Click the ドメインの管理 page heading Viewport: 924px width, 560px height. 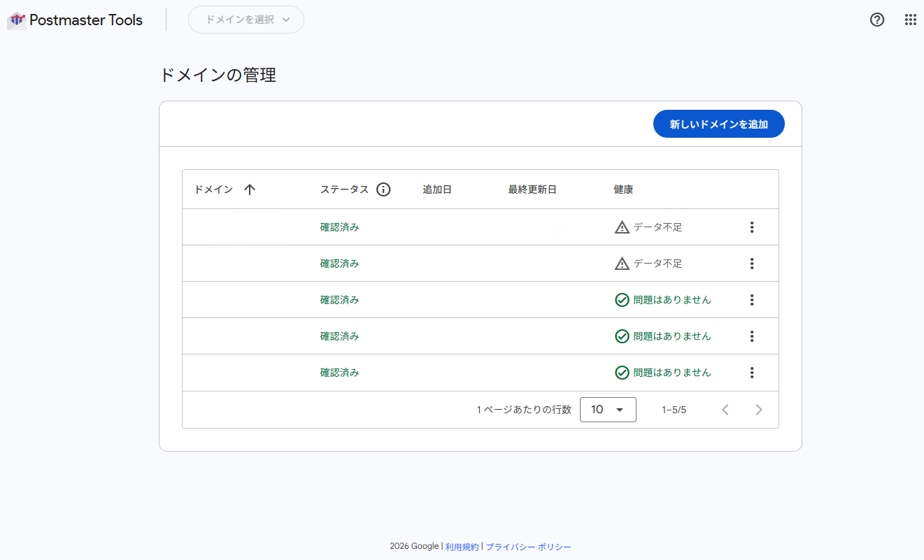[218, 76]
